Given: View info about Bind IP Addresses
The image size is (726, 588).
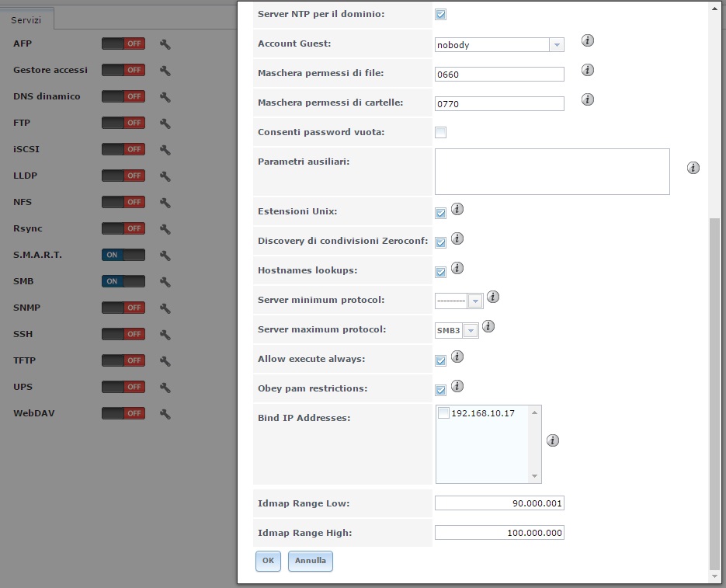Looking at the screenshot, I should coord(552,440).
